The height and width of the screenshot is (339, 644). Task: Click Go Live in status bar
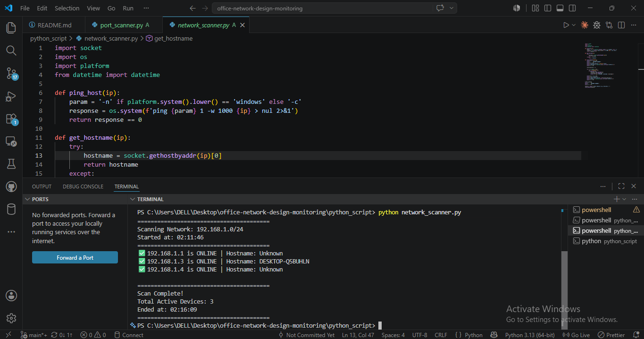576,335
